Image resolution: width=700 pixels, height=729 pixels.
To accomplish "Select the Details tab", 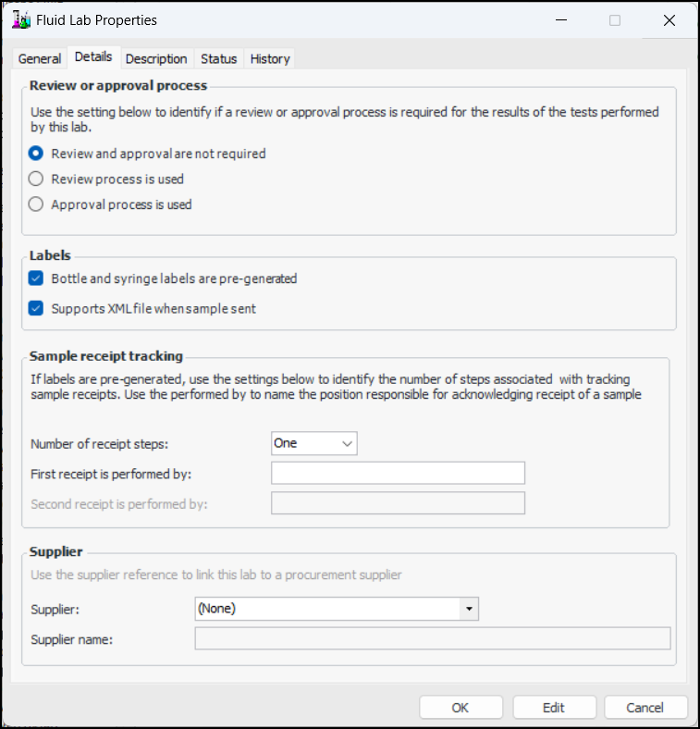I will pyautogui.click(x=93, y=57).
